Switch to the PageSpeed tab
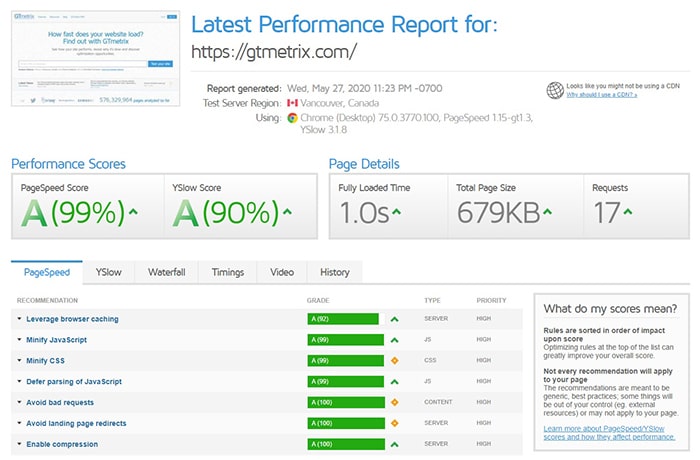700x460 pixels. click(x=47, y=272)
